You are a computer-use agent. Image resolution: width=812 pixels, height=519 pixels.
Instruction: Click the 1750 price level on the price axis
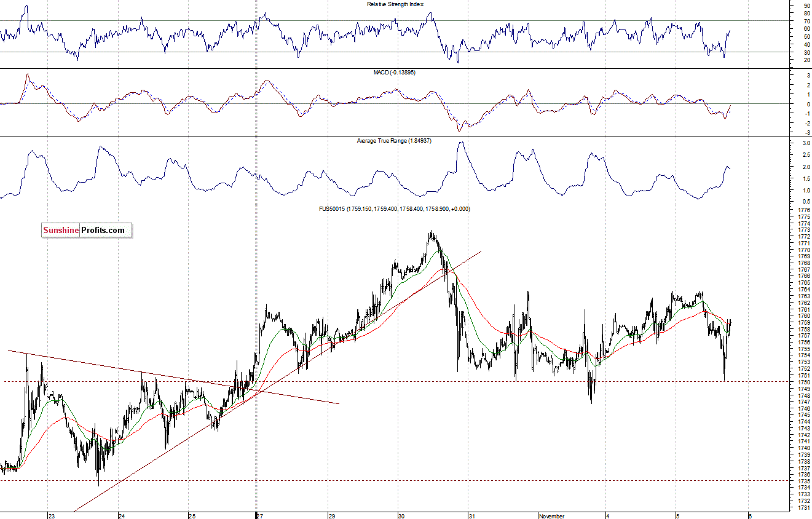pyautogui.click(x=803, y=382)
